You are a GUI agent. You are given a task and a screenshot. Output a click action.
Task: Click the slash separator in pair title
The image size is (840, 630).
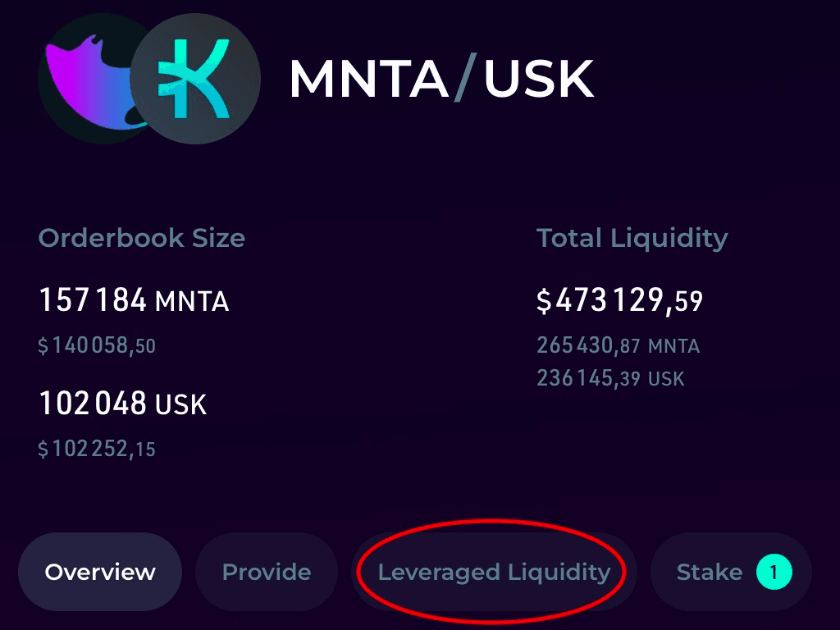pyautogui.click(x=465, y=80)
